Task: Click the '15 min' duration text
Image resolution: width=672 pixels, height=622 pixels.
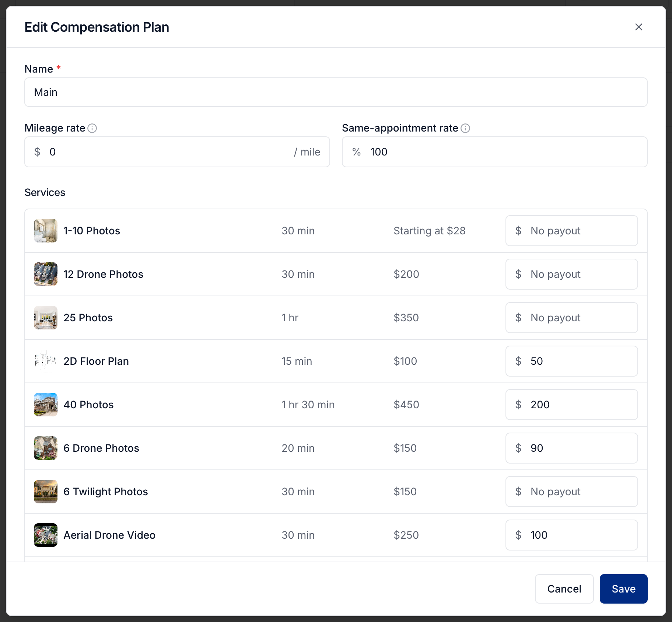Action: coord(297,361)
